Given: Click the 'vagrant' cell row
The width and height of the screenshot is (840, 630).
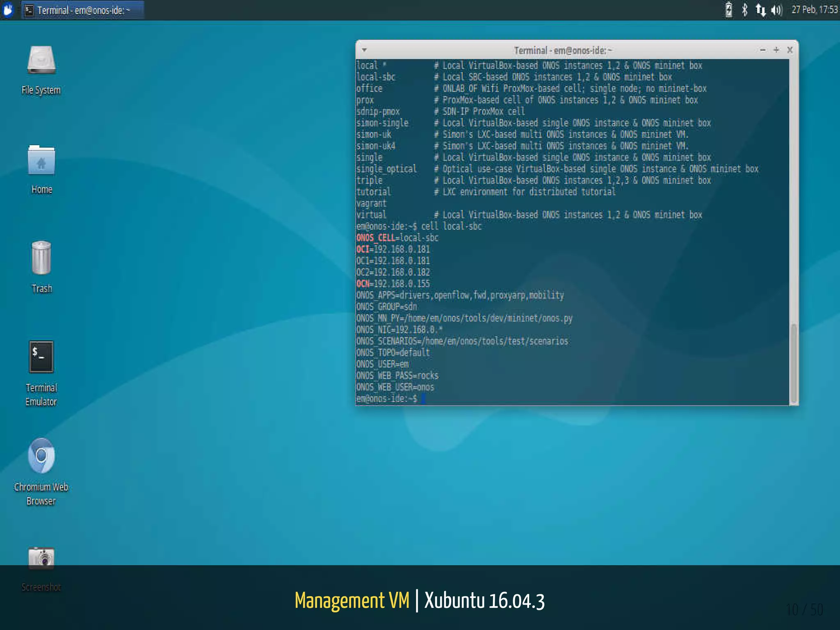Looking at the screenshot, I should pos(371,203).
